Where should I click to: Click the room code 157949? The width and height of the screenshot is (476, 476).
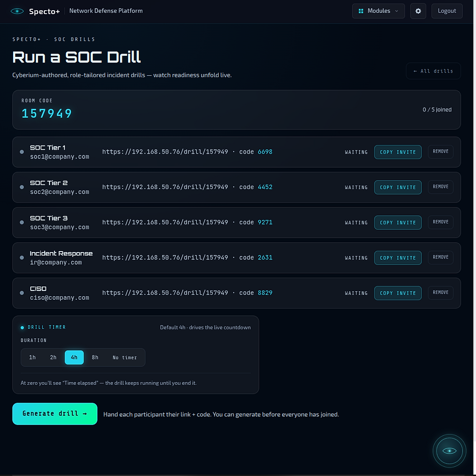coord(47,114)
